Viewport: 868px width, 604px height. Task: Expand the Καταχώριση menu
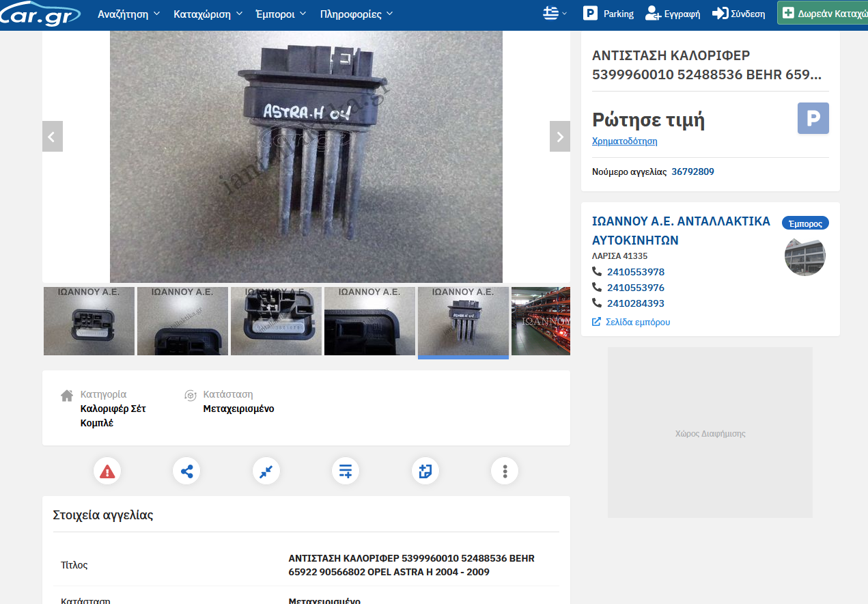tap(208, 14)
